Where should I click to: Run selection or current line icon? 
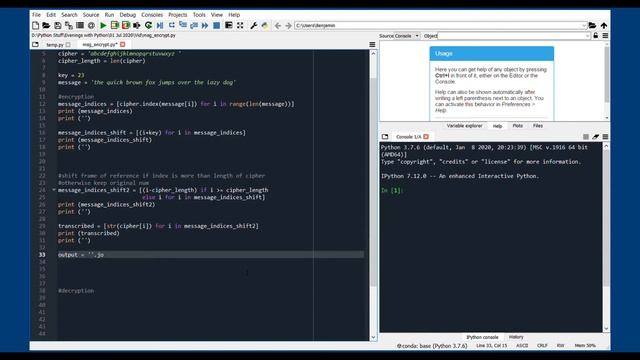137,25
